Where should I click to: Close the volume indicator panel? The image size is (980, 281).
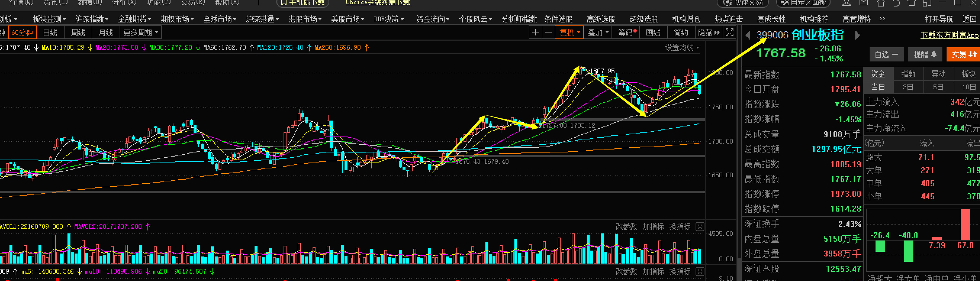click(x=700, y=227)
